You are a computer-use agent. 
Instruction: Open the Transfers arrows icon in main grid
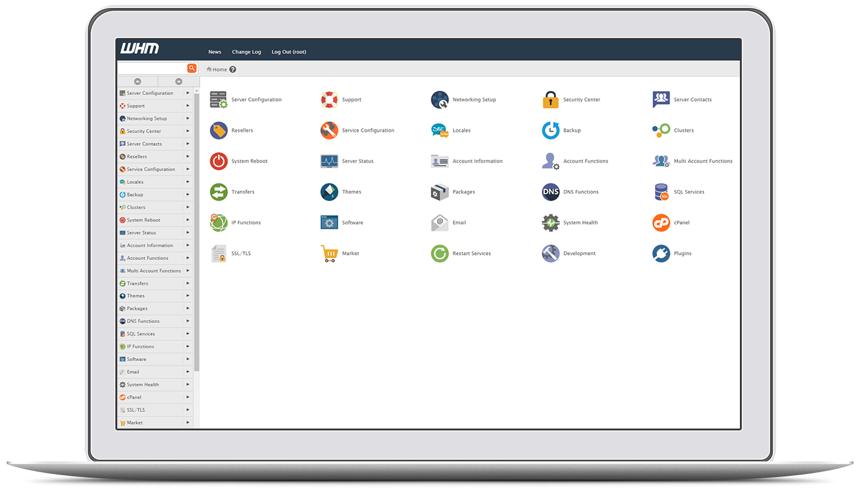click(218, 192)
